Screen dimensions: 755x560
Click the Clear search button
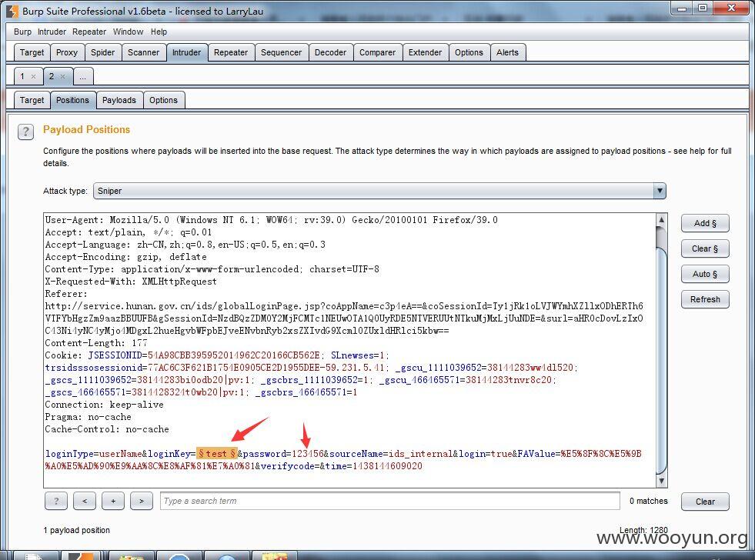point(705,502)
